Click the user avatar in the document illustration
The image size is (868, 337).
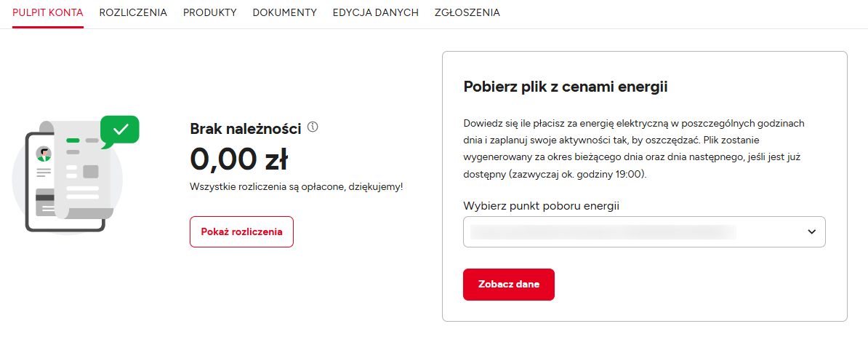(x=44, y=154)
